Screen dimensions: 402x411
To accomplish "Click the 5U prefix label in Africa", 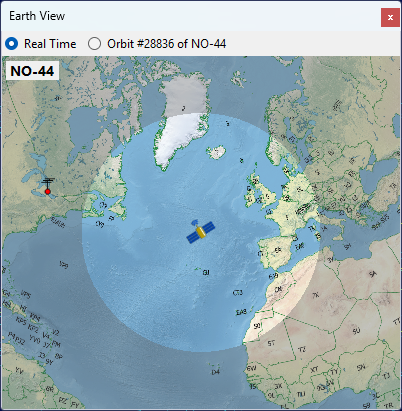I will (356, 331).
